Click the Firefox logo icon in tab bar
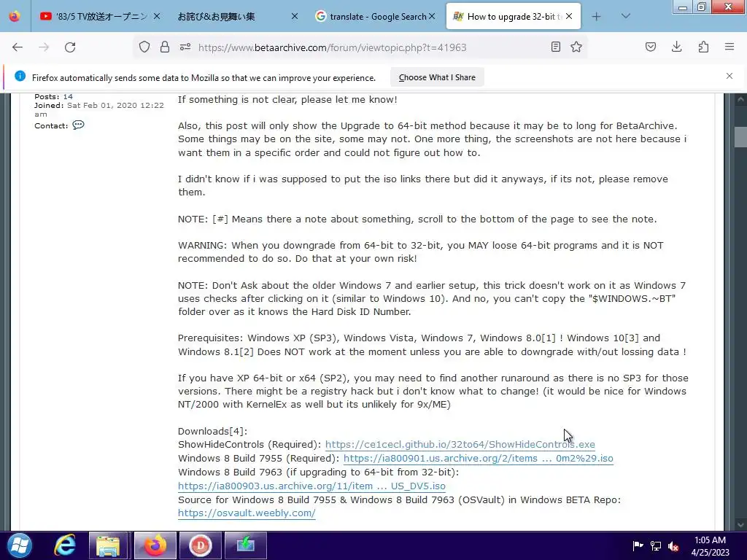The width and height of the screenshot is (747, 560). point(15,16)
